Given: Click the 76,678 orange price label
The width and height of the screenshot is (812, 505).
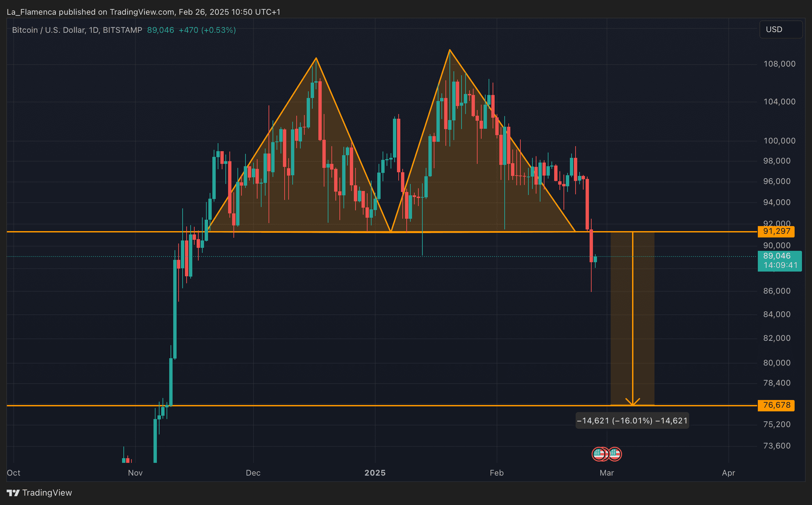Looking at the screenshot, I should [776, 405].
